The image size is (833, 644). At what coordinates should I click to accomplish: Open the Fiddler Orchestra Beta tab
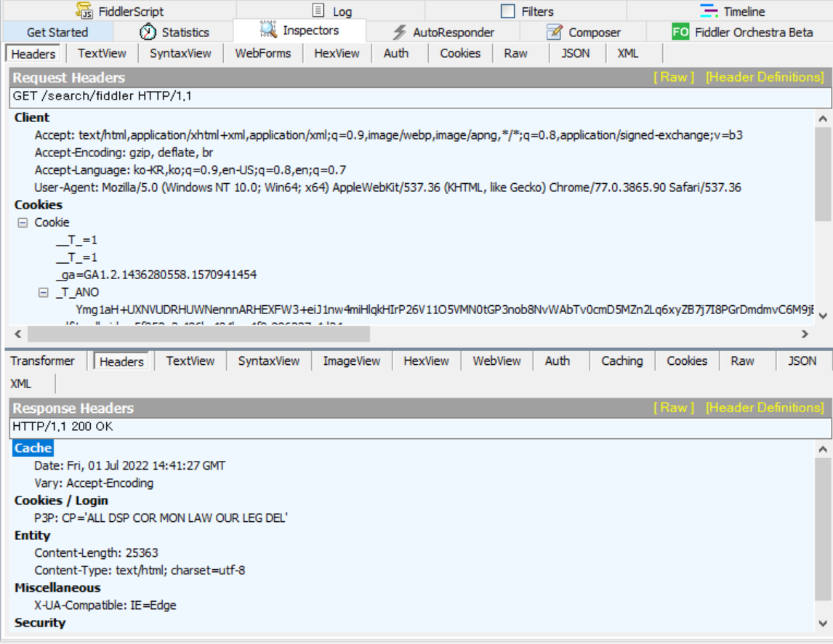point(739,33)
